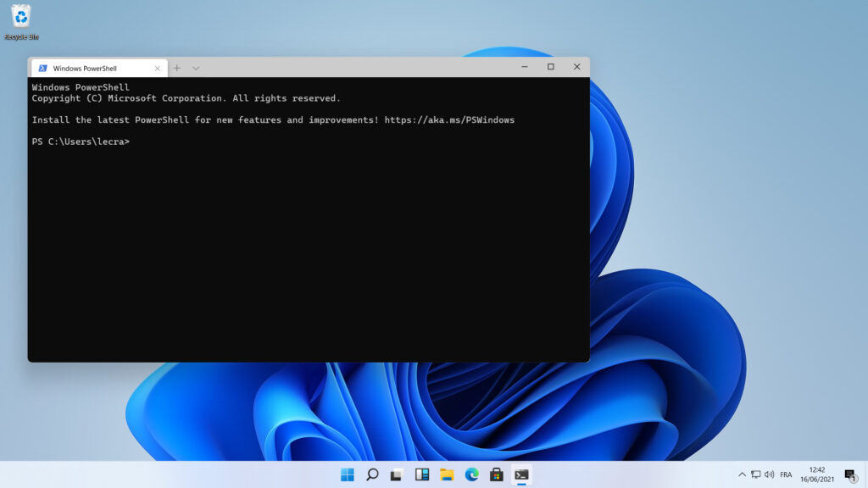Open the network status tray icon
The width and height of the screenshot is (868, 488).
coord(755,474)
